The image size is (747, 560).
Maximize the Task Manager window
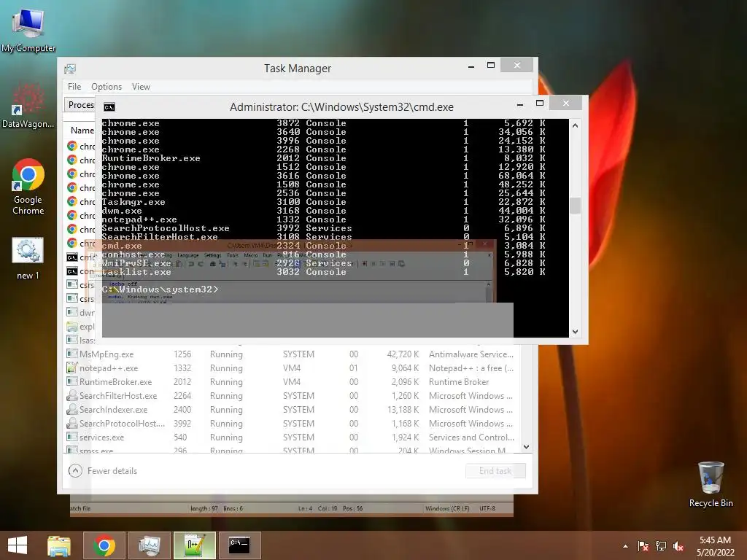(491, 65)
